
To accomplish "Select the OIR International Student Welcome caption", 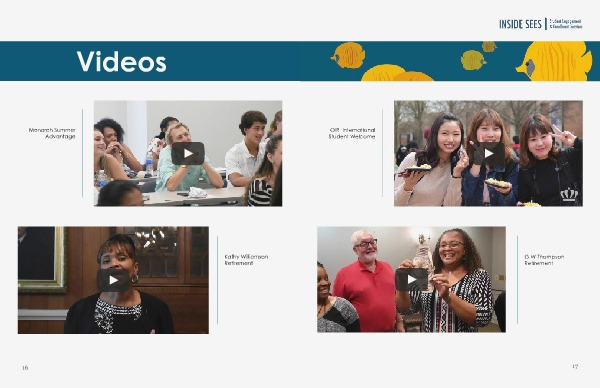I will (352, 133).
